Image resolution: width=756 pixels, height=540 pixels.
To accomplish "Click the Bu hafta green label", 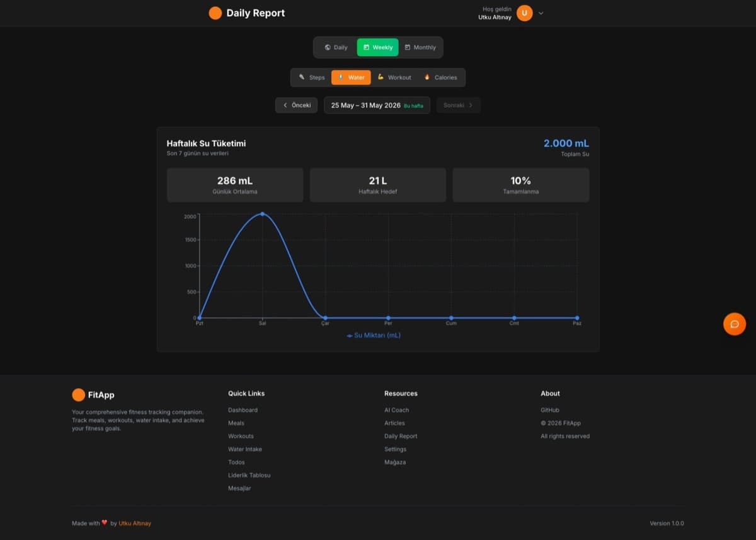I will [x=414, y=106].
